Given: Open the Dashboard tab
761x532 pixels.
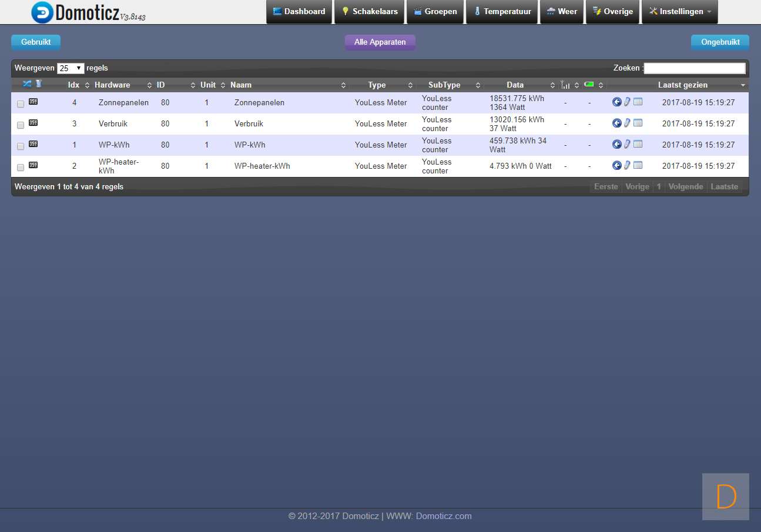Looking at the screenshot, I should 299,12.
